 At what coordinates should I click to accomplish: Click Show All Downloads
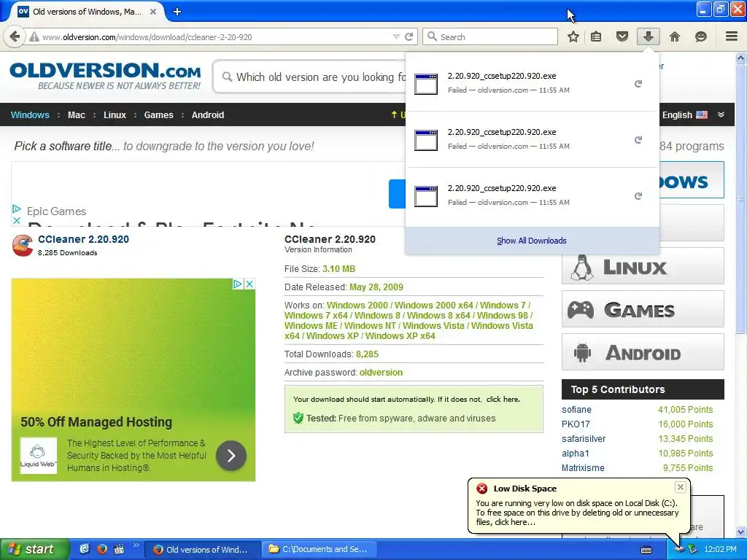[x=532, y=241]
